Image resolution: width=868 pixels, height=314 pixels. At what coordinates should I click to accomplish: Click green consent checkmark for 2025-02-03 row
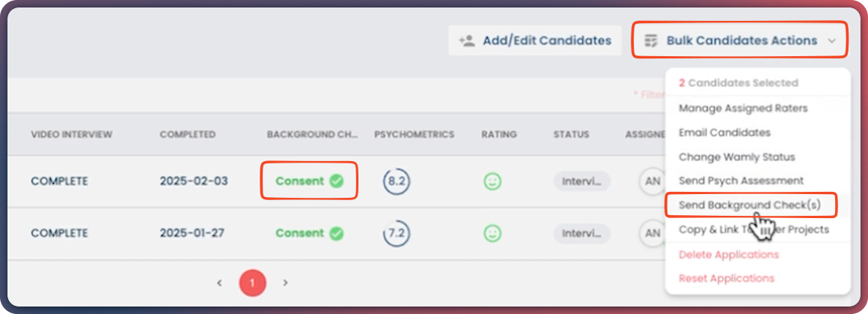[337, 181]
